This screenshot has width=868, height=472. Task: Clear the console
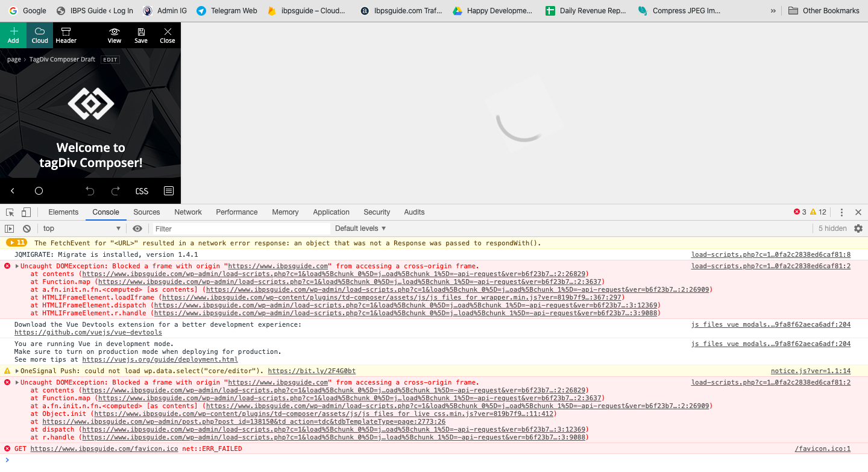tap(27, 228)
